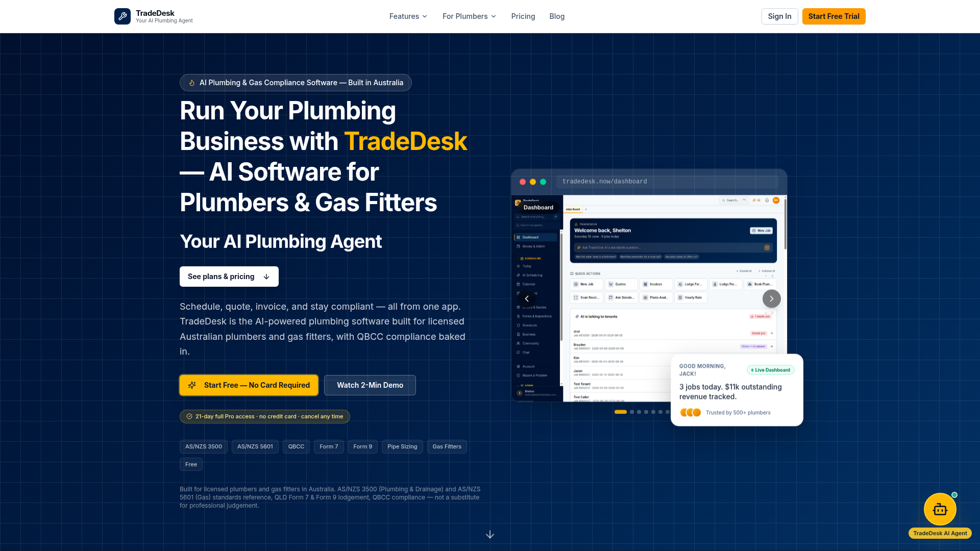Select Dashboard in the preview sidebar

pos(535,237)
